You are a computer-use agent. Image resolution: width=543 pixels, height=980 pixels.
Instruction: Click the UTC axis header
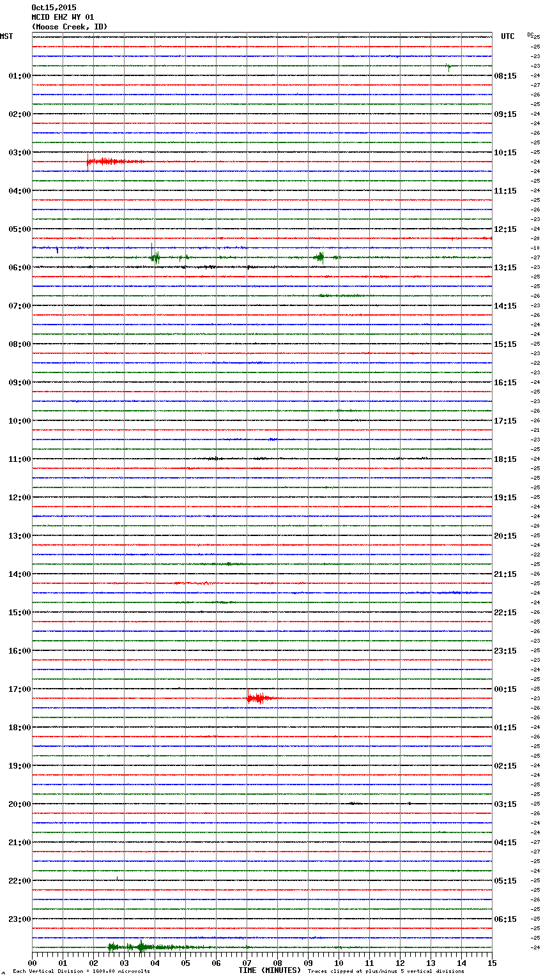point(508,36)
